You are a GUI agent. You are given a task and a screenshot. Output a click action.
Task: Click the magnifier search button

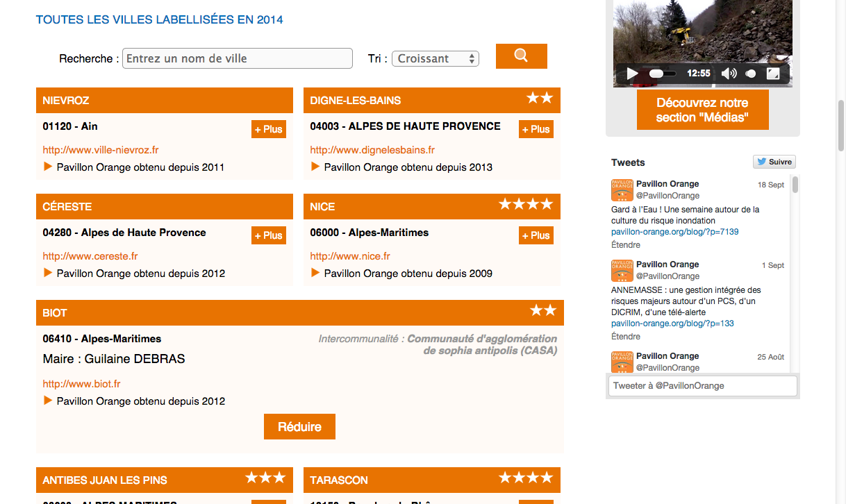coord(522,56)
